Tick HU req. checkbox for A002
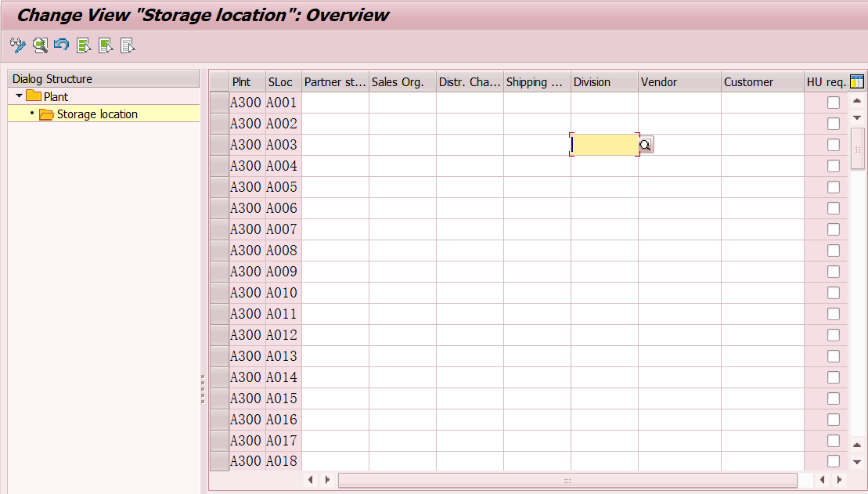 pyautogui.click(x=833, y=124)
